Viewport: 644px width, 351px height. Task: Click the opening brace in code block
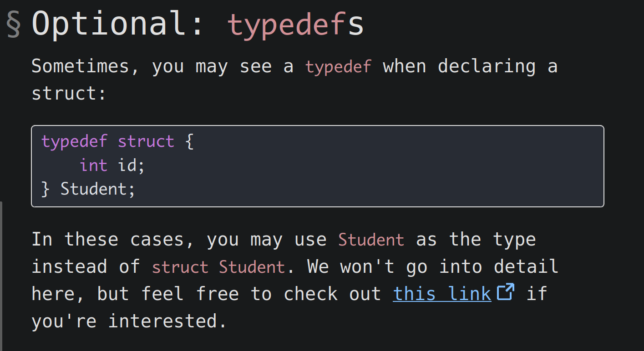189,142
